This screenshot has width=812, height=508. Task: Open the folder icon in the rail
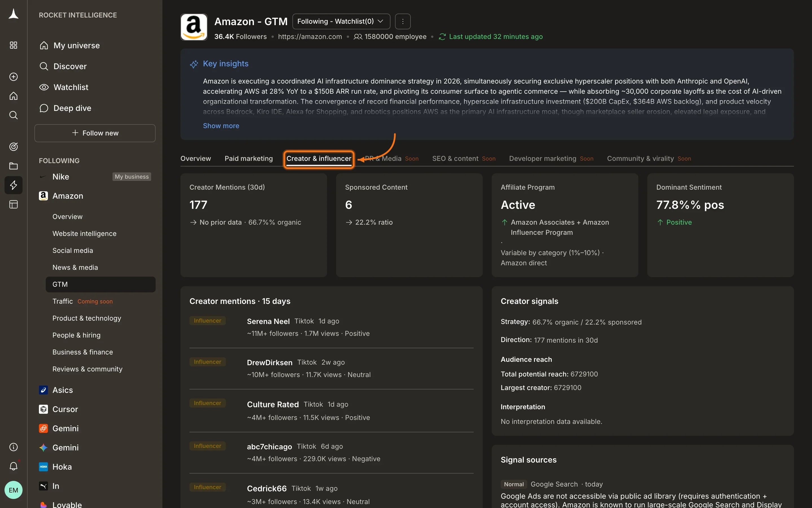pos(14,166)
